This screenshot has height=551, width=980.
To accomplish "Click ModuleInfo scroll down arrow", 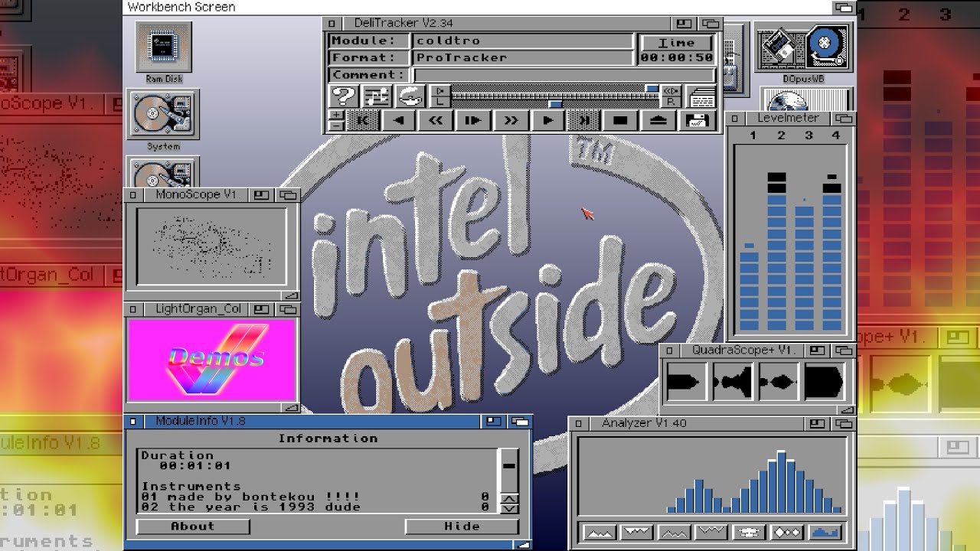I will tap(508, 508).
